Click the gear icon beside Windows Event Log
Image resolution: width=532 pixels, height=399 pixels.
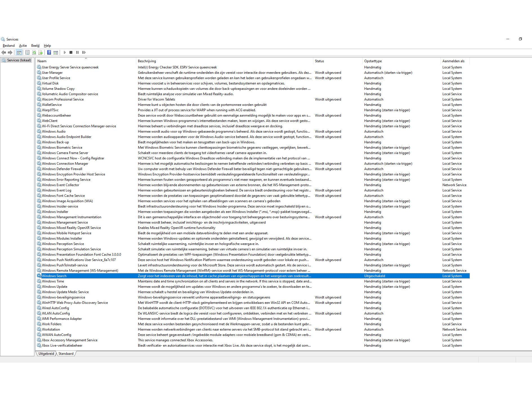(x=39, y=190)
